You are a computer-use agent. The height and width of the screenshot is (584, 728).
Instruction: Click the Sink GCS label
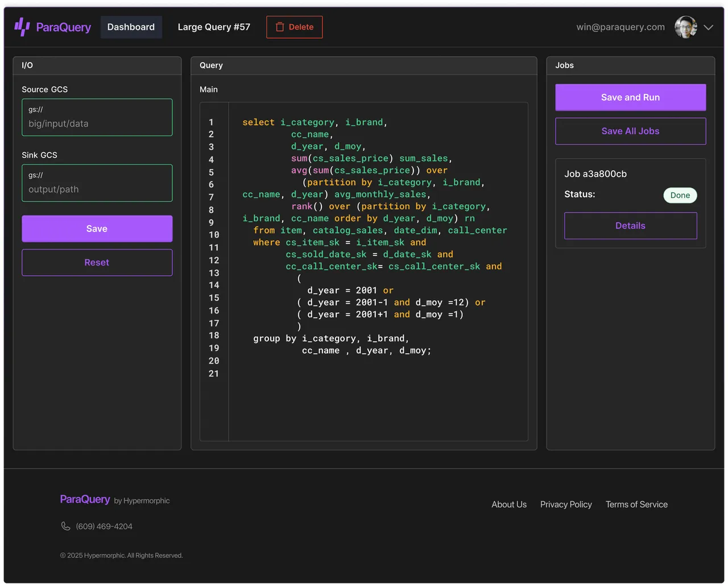(x=40, y=155)
